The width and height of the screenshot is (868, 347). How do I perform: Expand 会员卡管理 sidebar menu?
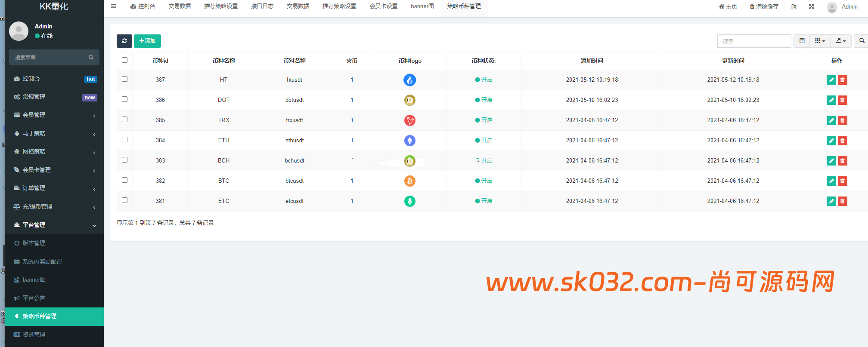coord(54,170)
